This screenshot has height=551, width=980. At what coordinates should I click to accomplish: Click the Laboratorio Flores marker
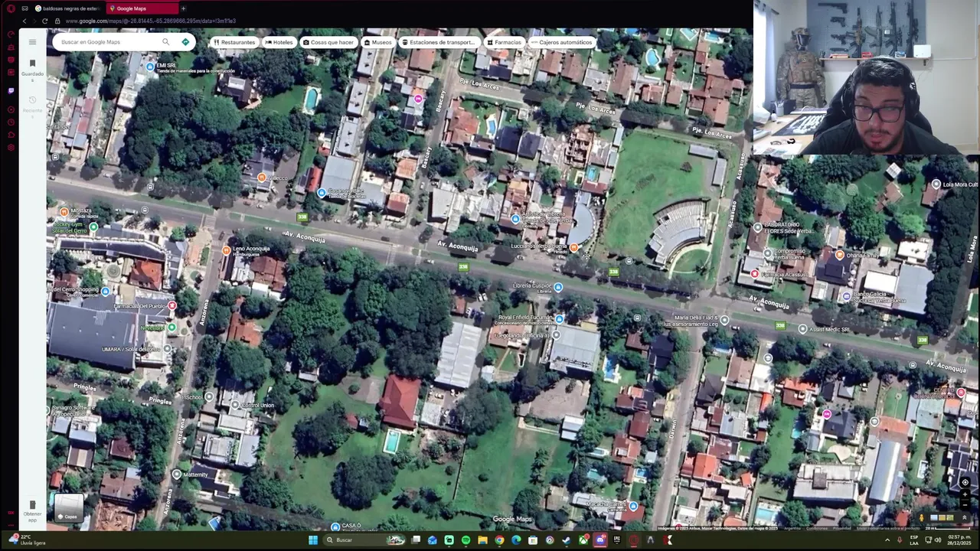757,227
